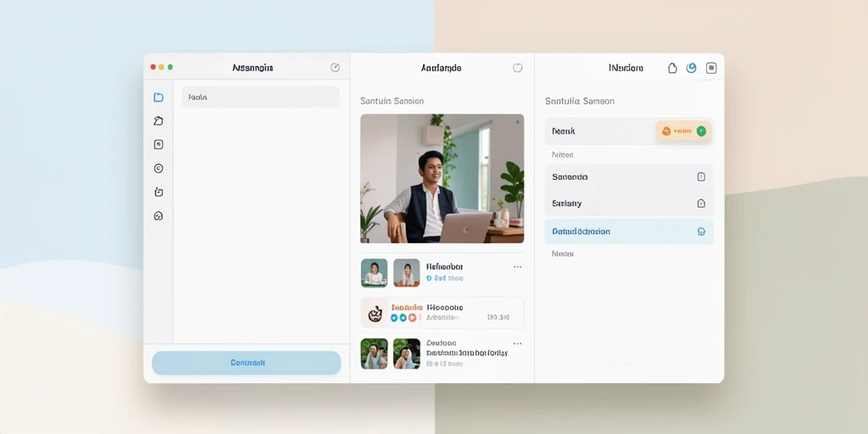The image size is (868, 434).
Task: Click the middle panel header title
Action: click(441, 68)
